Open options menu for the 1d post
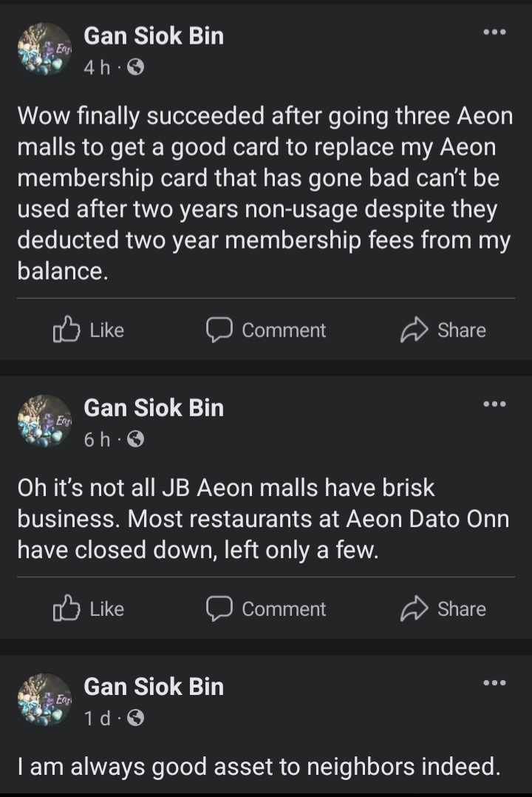Image resolution: width=532 pixels, height=797 pixels. (x=494, y=683)
